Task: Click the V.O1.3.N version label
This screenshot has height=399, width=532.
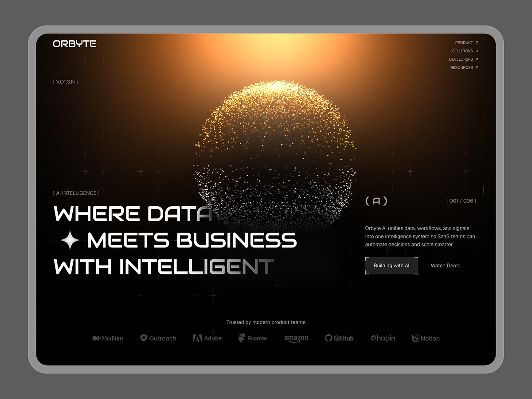Action: click(x=65, y=81)
